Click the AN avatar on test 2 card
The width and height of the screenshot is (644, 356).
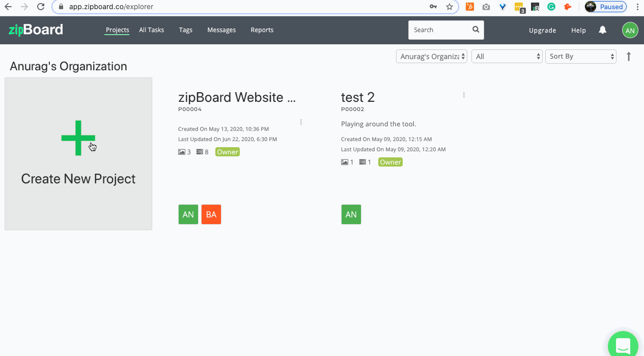point(351,214)
